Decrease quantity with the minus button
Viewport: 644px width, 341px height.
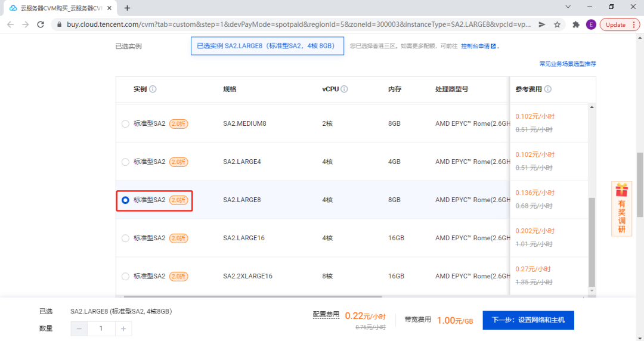pyautogui.click(x=79, y=328)
